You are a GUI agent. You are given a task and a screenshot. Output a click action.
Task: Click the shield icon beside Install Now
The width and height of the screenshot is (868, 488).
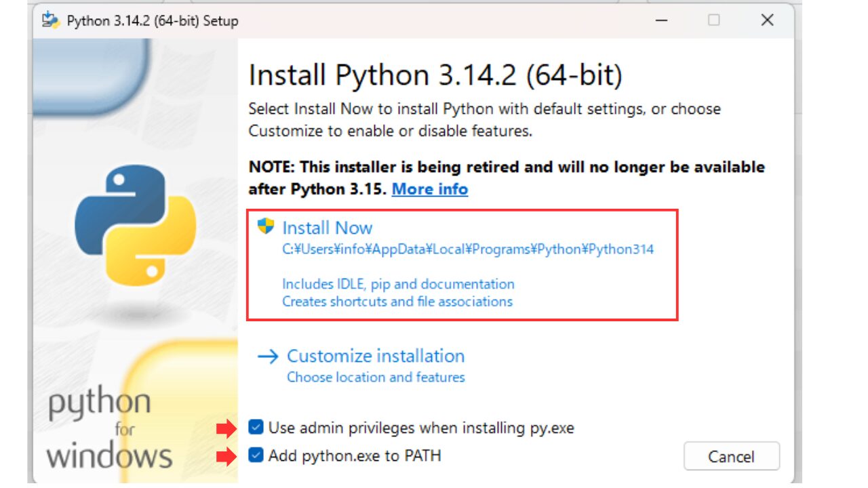click(266, 226)
